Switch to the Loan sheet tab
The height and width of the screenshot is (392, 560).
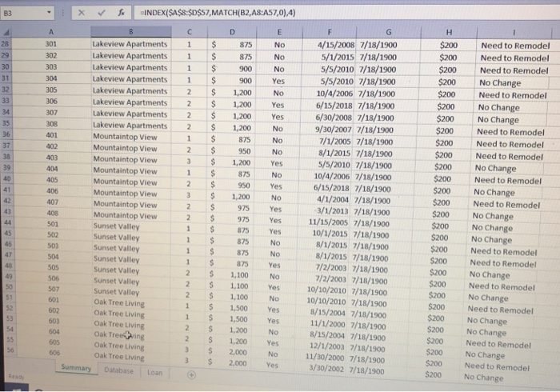(x=154, y=372)
